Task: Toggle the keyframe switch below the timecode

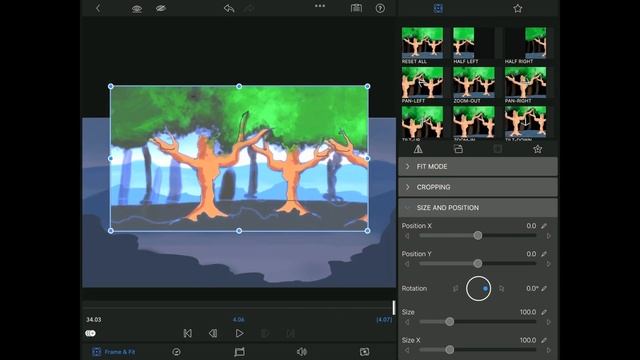Action: pyautogui.click(x=90, y=333)
